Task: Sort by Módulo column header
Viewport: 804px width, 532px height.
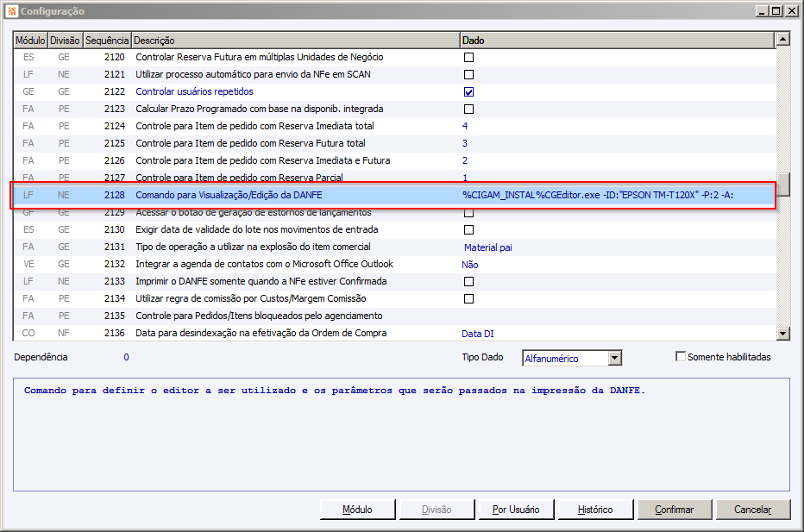Action: click(30, 40)
